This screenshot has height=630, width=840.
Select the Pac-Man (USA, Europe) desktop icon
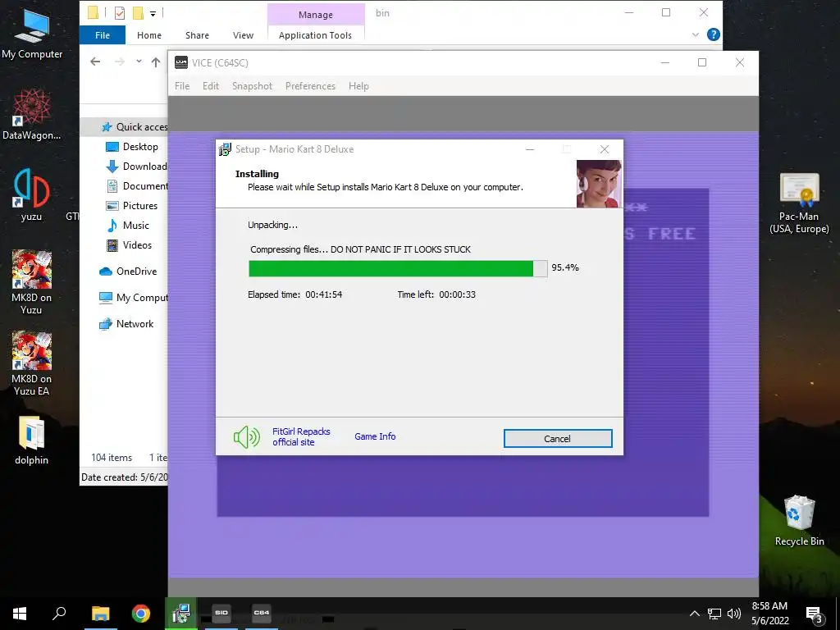[799, 203]
